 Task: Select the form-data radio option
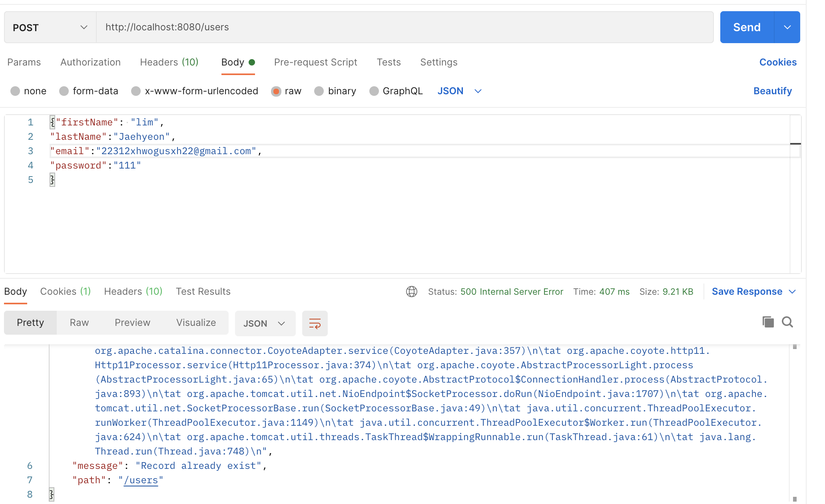64,91
